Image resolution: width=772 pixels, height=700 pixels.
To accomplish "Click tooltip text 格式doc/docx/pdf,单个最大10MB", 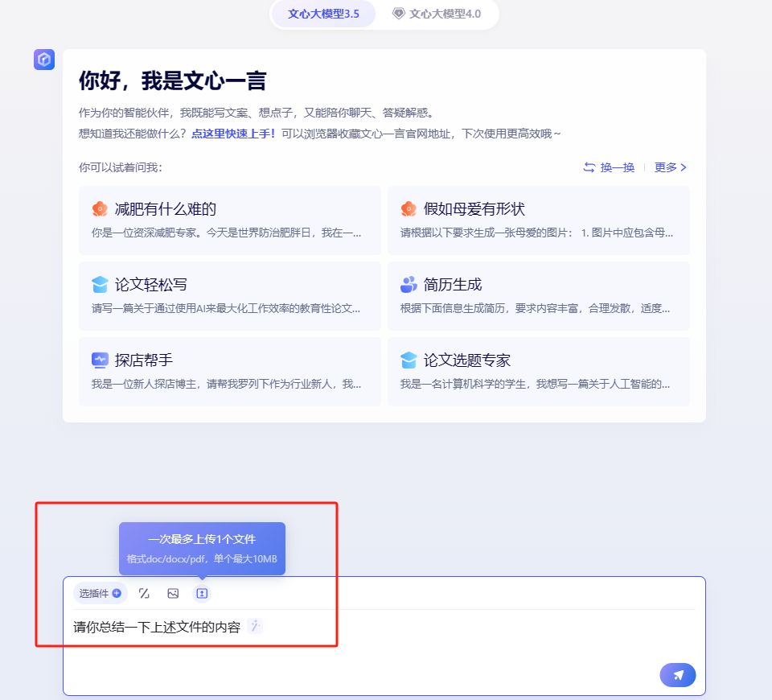I will coord(202,558).
